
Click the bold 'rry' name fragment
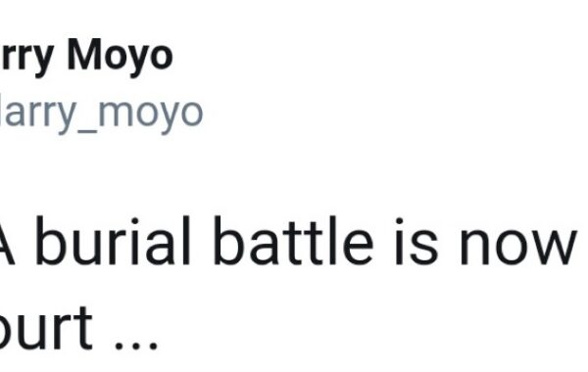[25, 59]
